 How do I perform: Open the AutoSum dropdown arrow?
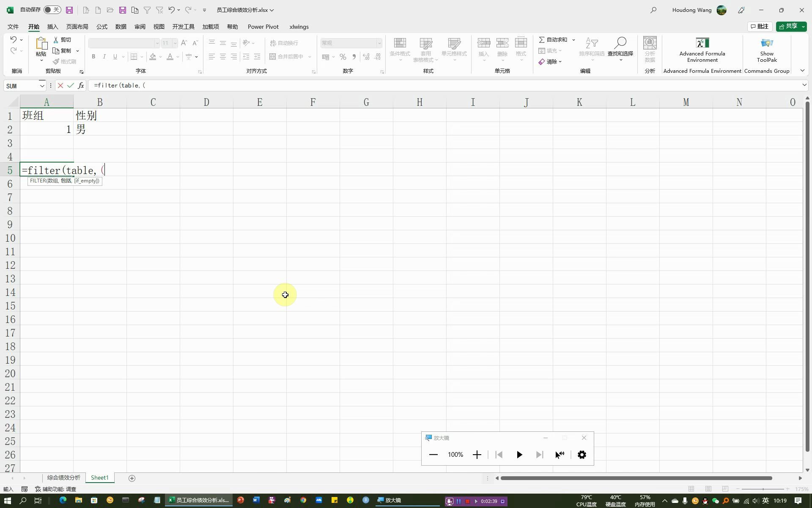[573, 40]
